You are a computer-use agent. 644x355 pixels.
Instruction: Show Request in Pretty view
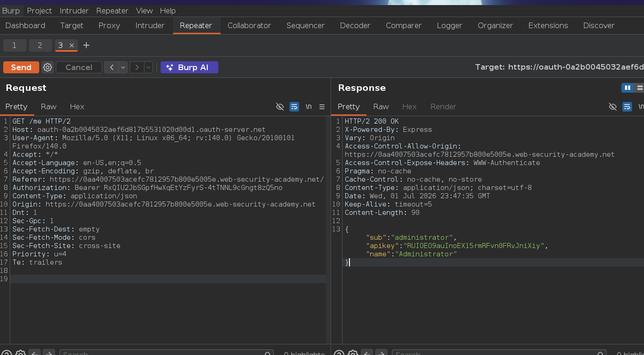click(17, 106)
